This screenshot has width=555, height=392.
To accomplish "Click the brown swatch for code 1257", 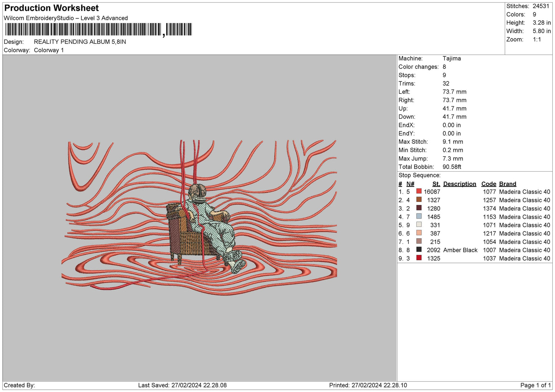I will (x=419, y=200).
